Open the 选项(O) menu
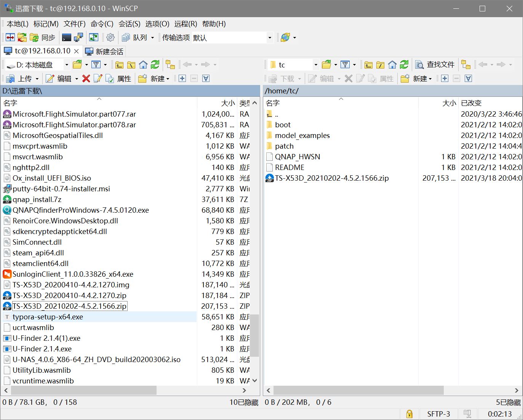This screenshot has height=420, width=523. coord(157,24)
